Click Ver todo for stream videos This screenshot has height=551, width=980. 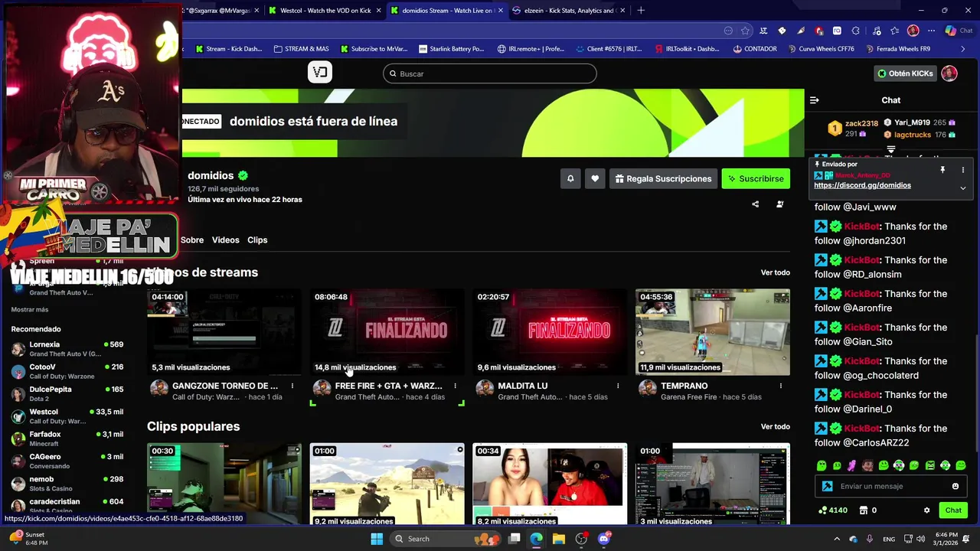(775, 272)
